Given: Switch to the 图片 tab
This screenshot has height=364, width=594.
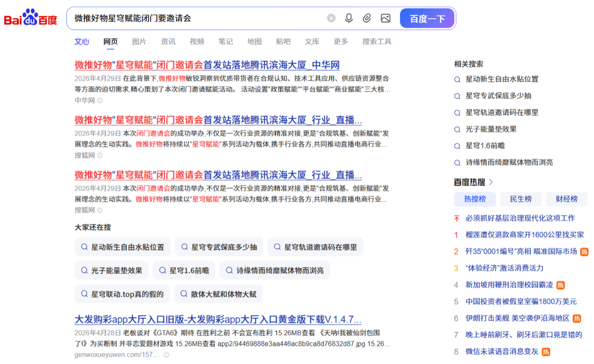Looking at the screenshot, I should tap(139, 42).
